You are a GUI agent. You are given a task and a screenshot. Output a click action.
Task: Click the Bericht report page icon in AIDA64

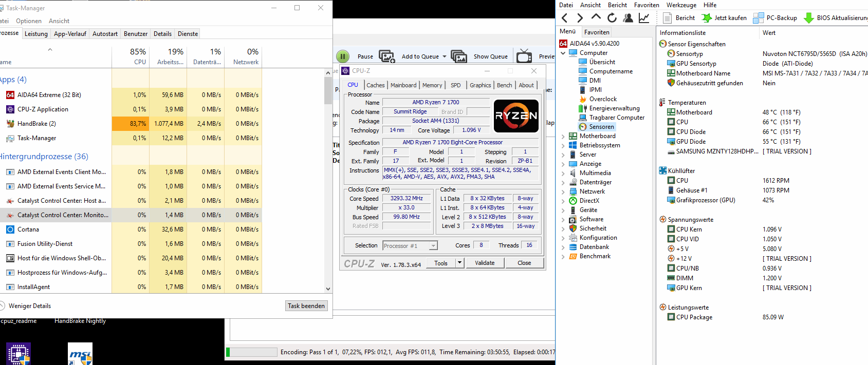[668, 18]
